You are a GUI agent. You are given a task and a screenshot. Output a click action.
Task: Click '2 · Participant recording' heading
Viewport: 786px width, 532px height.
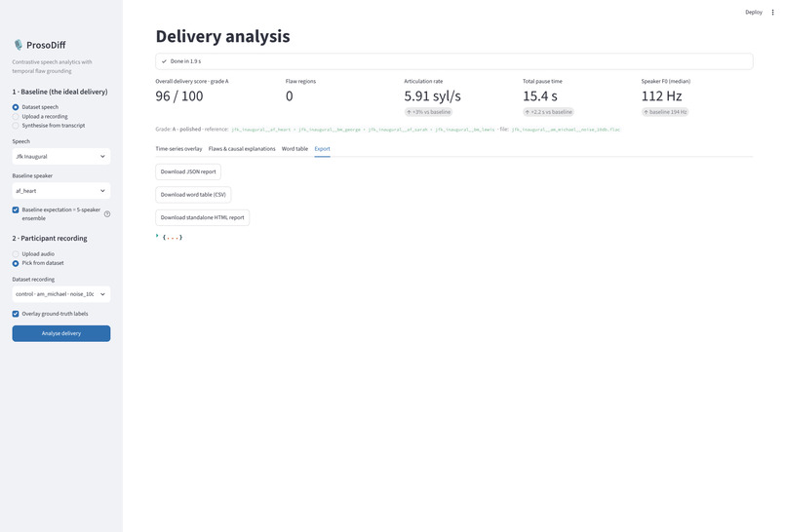[50, 238]
